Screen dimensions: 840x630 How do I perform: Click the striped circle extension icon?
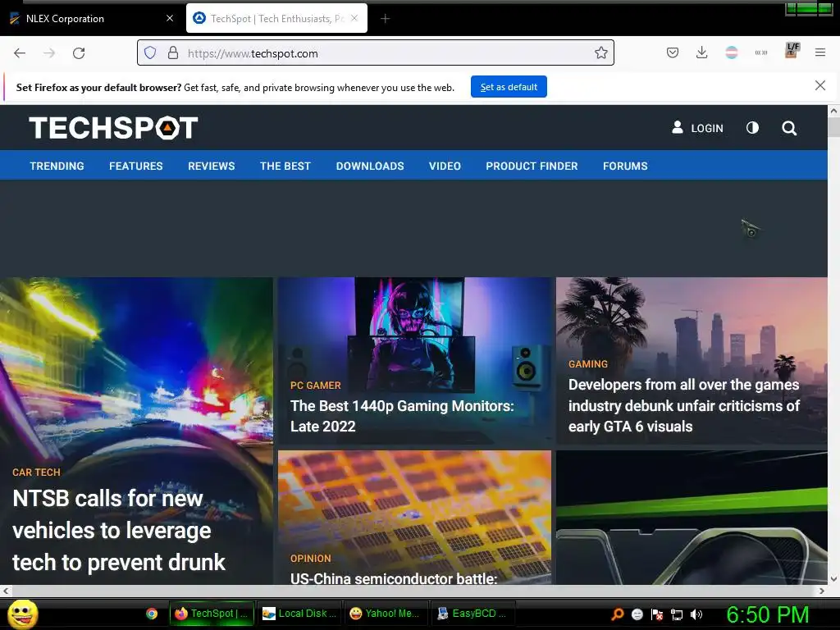731,52
